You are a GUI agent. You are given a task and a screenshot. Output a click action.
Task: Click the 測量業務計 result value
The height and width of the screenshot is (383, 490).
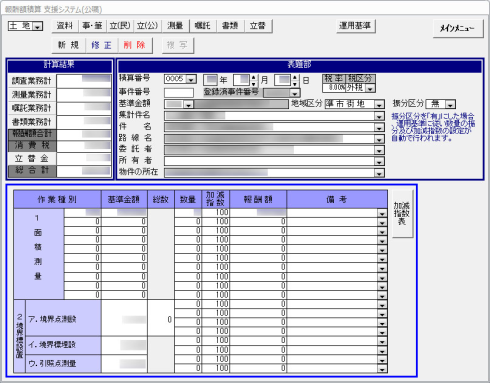point(84,95)
